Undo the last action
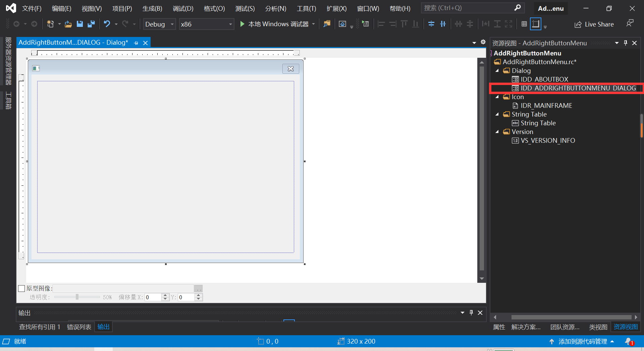Image resolution: width=644 pixels, height=351 pixels. (x=107, y=24)
